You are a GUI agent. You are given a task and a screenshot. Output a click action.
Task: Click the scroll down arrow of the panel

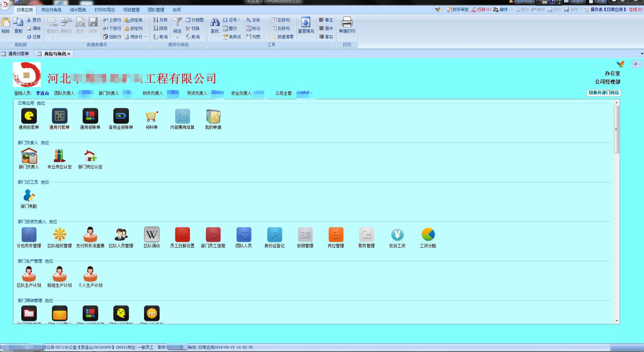(x=617, y=321)
